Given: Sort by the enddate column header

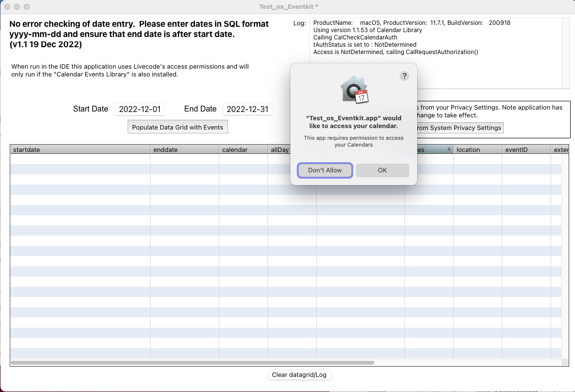Looking at the screenshot, I should [x=184, y=149].
